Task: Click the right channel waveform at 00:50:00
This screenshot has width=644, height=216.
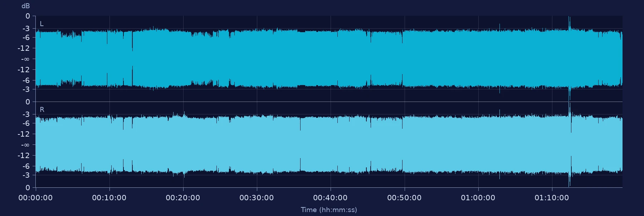Action: tap(405, 144)
